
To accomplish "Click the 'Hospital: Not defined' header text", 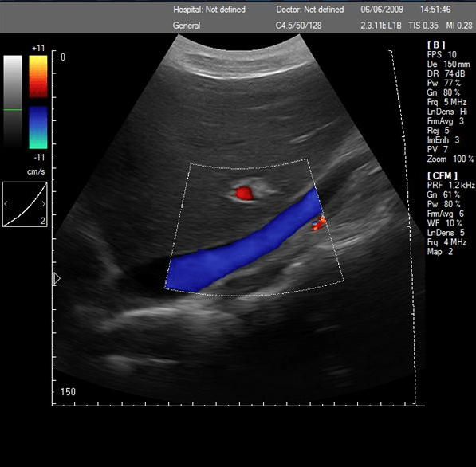I will [x=209, y=10].
